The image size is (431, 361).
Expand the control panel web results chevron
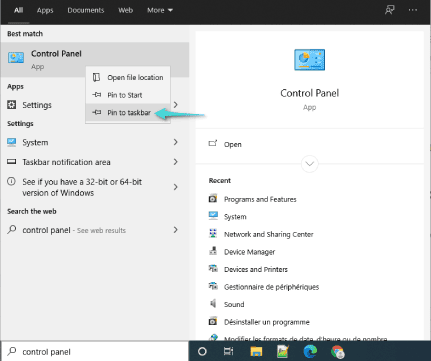click(x=176, y=229)
